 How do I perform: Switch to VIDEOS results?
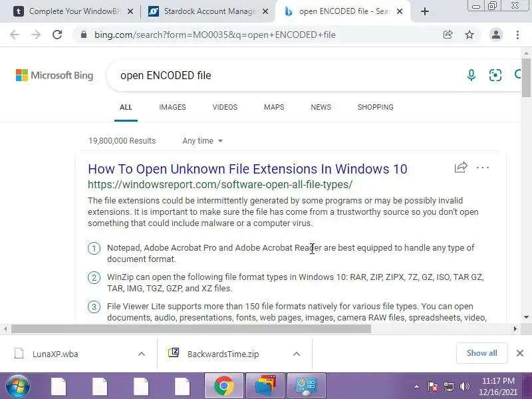225,107
